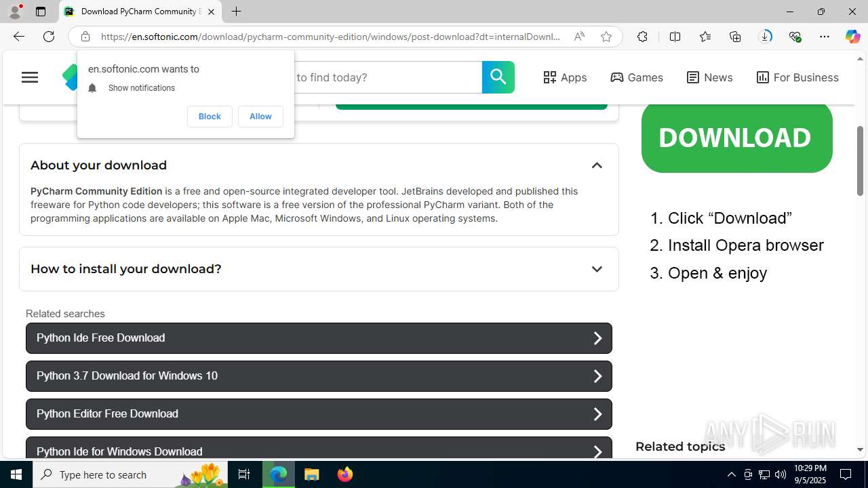Block notifications from en.softonic.com
Image resolution: width=868 pixels, height=488 pixels.
(x=210, y=117)
